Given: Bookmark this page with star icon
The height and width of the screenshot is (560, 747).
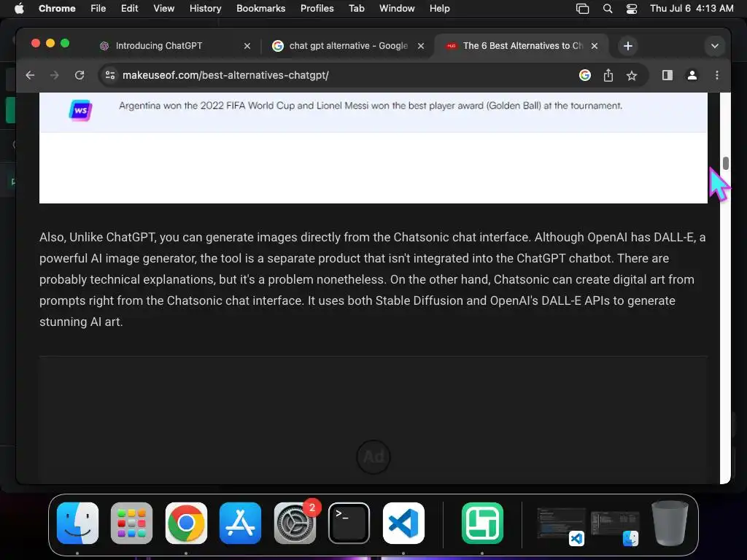Looking at the screenshot, I should click(x=632, y=75).
